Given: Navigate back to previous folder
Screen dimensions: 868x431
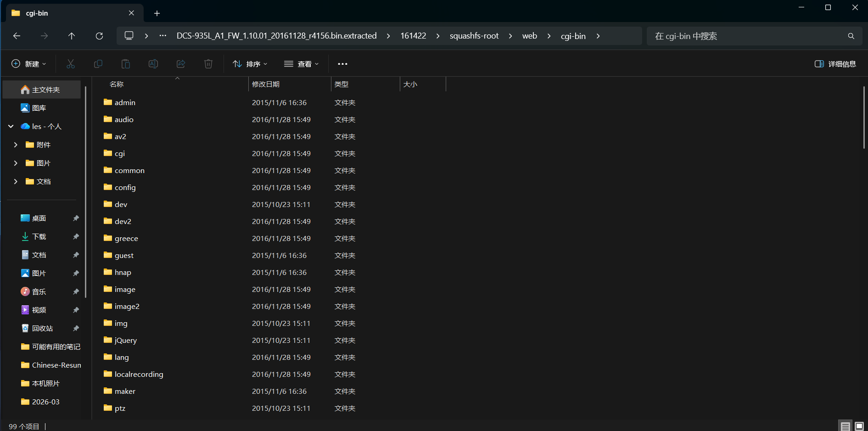Looking at the screenshot, I should coord(17,36).
